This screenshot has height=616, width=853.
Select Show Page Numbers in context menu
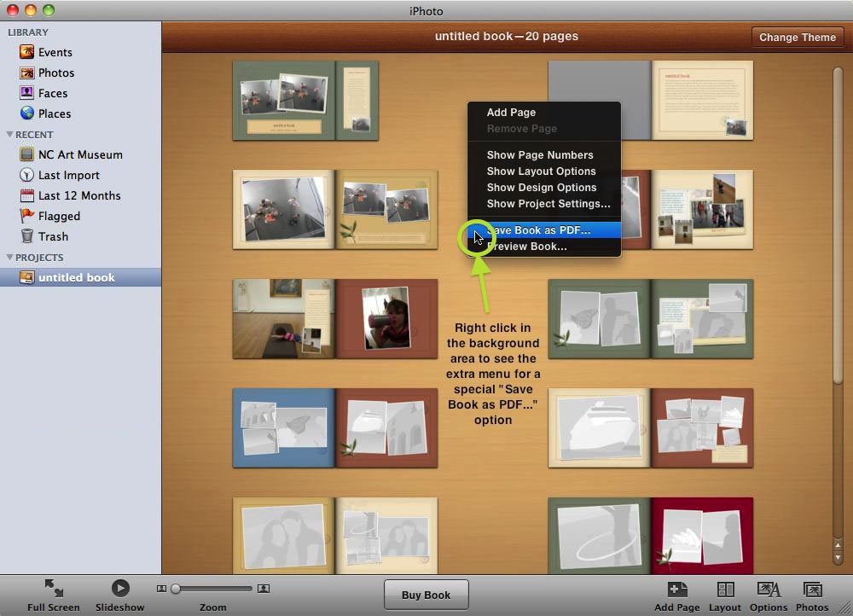(539, 155)
